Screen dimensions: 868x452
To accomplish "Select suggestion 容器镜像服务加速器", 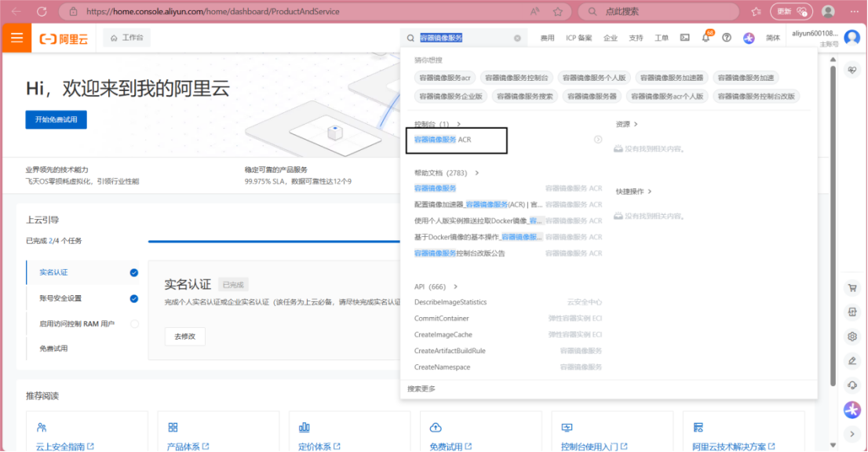I will point(672,78).
